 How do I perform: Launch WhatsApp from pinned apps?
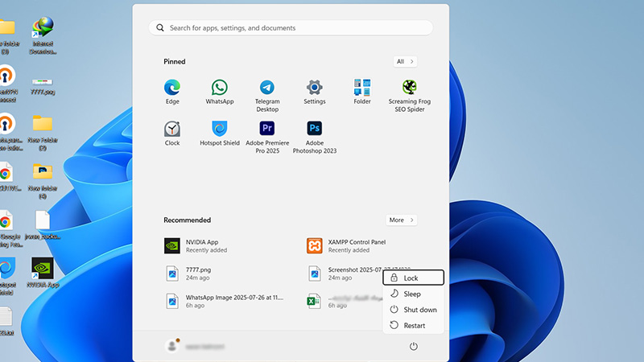(x=220, y=92)
